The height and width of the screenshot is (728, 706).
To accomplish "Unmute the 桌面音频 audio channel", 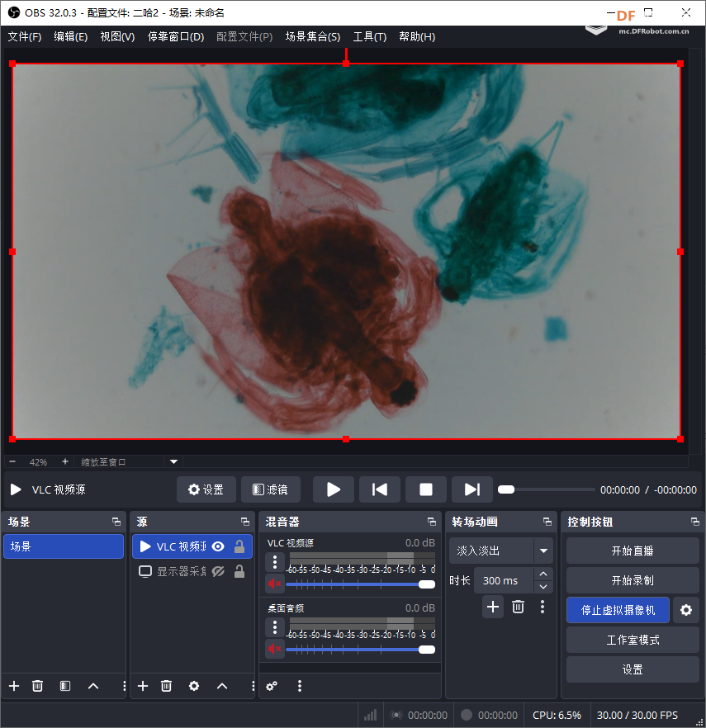I will pyautogui.click(x=275, y=649).
